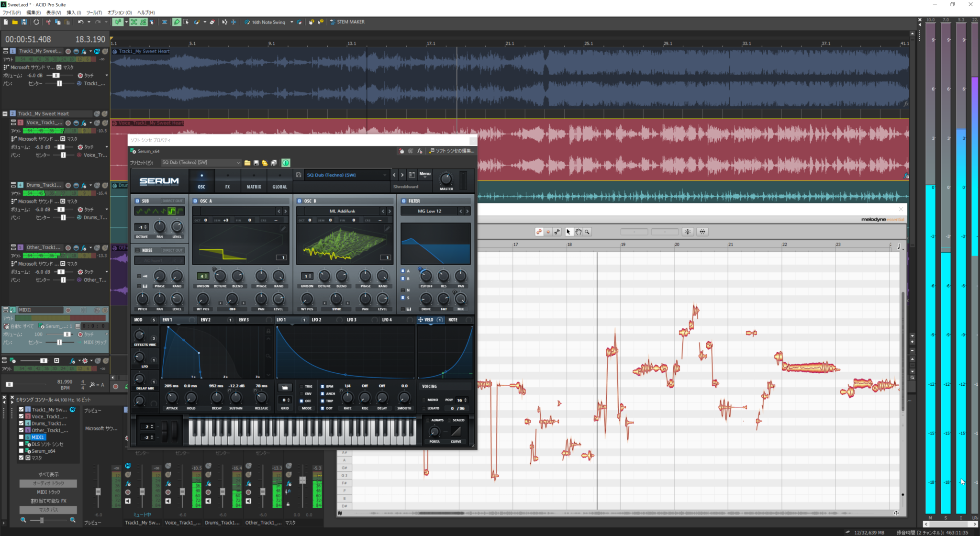980x536 pixels.
Task: Open the ファイル menu
Action: coord(11,13)
